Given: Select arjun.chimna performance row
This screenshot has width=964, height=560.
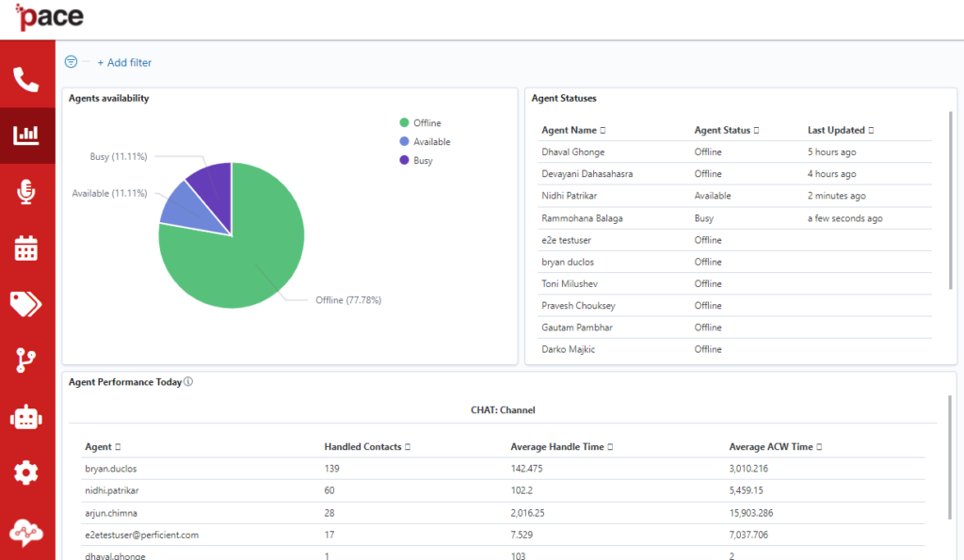Looking at the screenshot, I should pyautogui.click(x=503, y=513).
